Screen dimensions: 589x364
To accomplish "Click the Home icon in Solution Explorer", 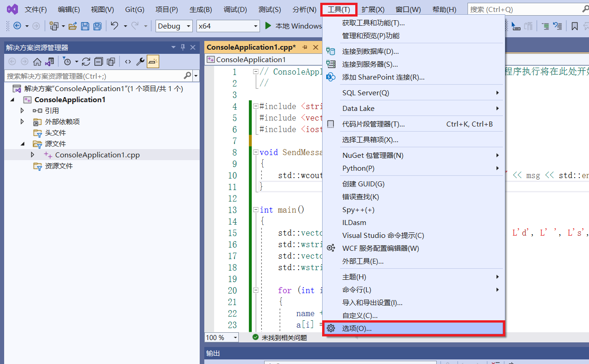I will (x=37, y=61).
